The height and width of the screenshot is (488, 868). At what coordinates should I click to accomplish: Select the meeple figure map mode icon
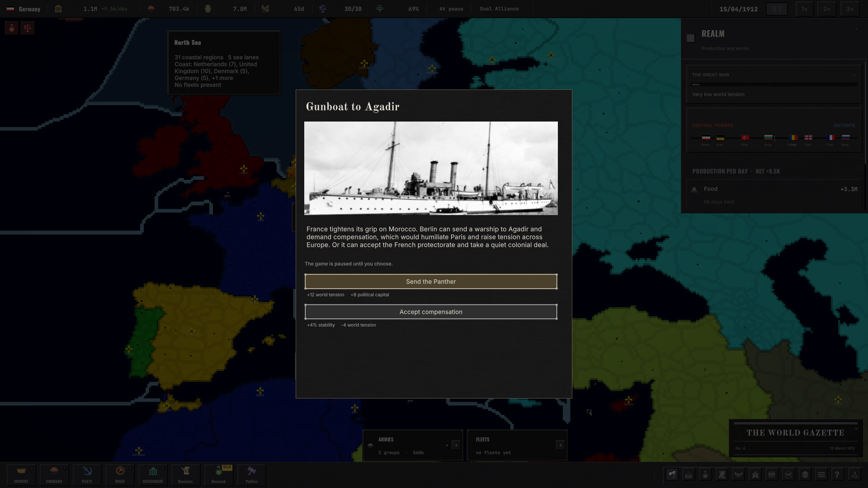click(755, 474)
